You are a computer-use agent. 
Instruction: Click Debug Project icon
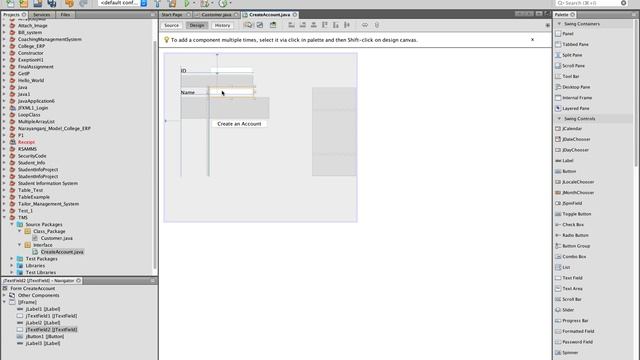tap(204, 3)
